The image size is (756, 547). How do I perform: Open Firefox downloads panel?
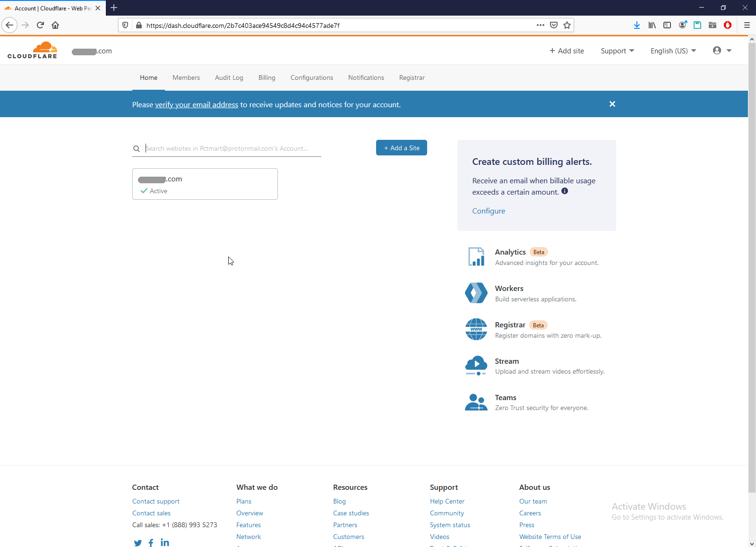click(637, 25)
